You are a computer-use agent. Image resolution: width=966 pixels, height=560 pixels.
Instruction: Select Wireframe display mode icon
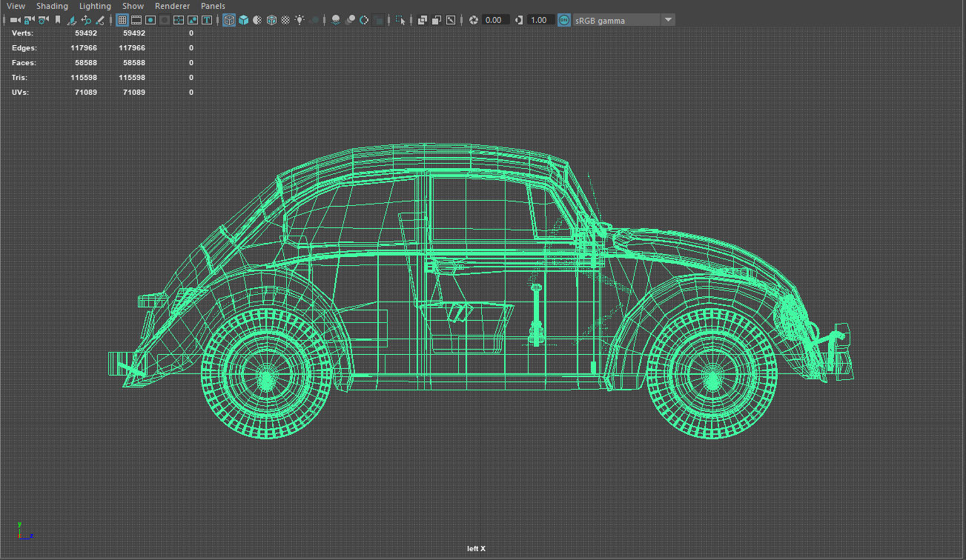tap(229, 20)
